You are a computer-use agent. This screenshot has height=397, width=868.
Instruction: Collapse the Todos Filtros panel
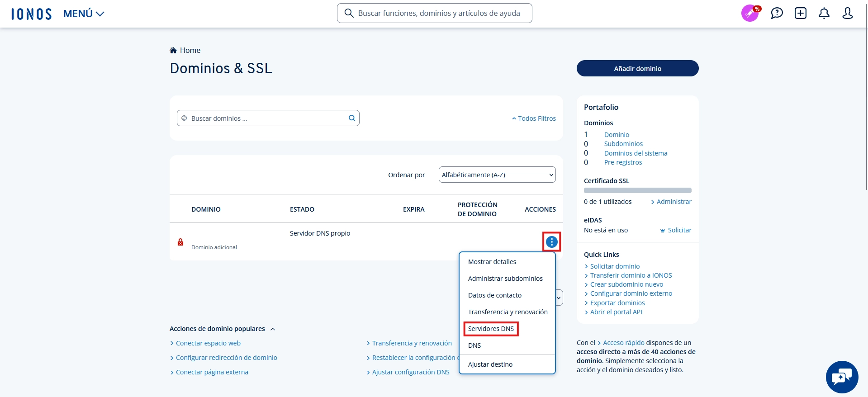click(x=534, y=118)
